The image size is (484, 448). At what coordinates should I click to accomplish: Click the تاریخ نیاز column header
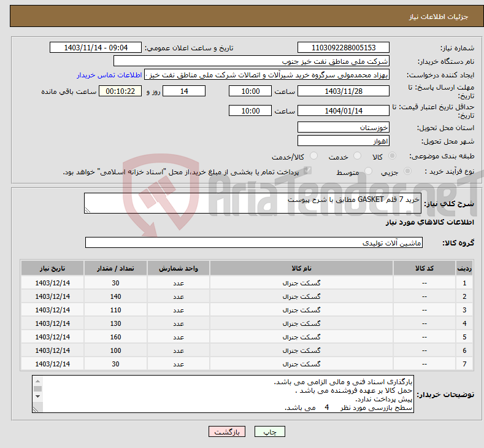(52, 269)
